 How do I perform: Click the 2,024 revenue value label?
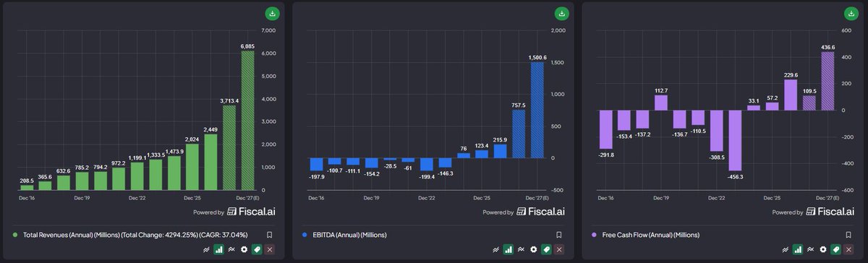[192, 139]
